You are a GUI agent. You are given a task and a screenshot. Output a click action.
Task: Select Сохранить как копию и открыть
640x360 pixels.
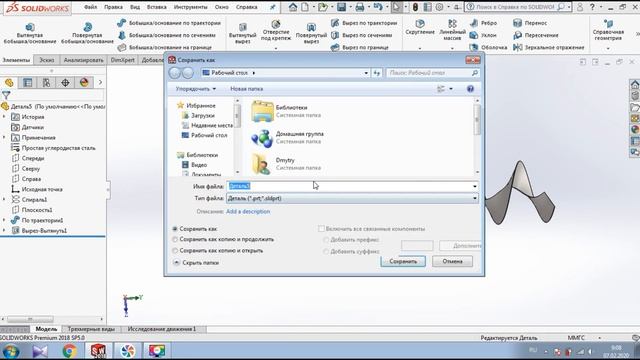(175, 251)
